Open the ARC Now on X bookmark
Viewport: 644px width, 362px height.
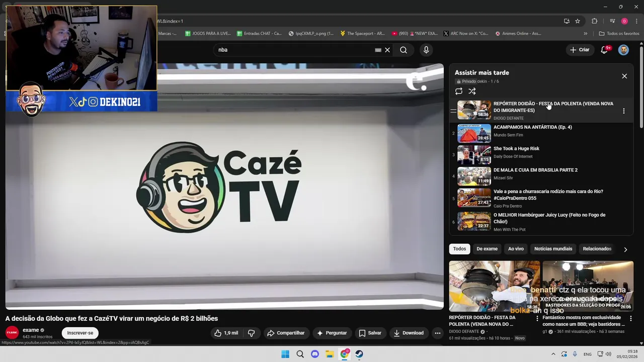pyautogui.click(x=465, y=33)
